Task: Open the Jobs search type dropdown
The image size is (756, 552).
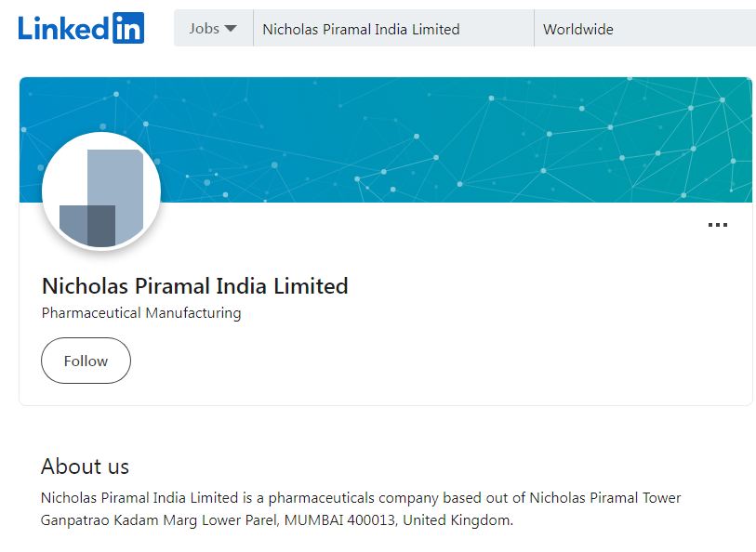Action: pos(213,29)
